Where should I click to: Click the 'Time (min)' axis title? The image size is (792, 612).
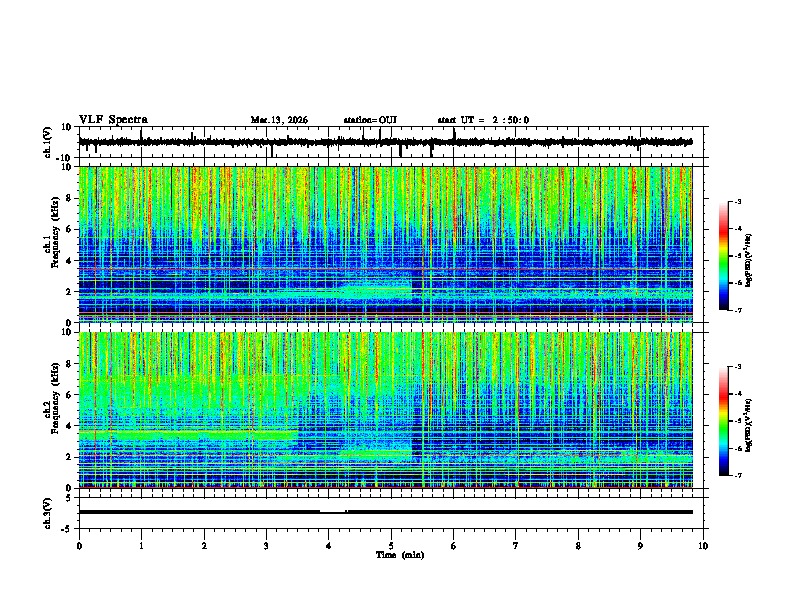400,555
